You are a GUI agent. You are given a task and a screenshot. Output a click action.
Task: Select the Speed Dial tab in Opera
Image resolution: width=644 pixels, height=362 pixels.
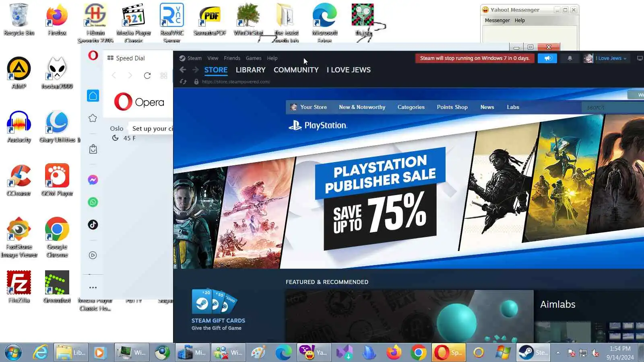coord(126,58)
